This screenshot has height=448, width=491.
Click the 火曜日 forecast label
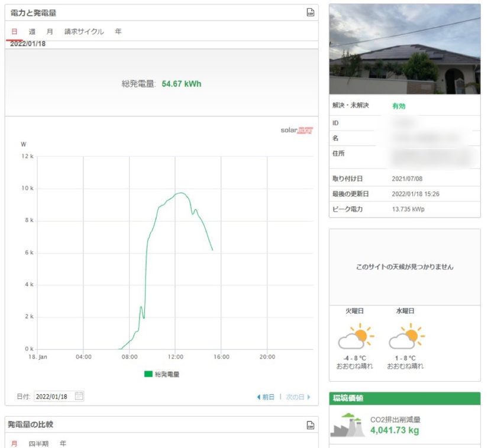pyautogui.click(x=354, y=311)
